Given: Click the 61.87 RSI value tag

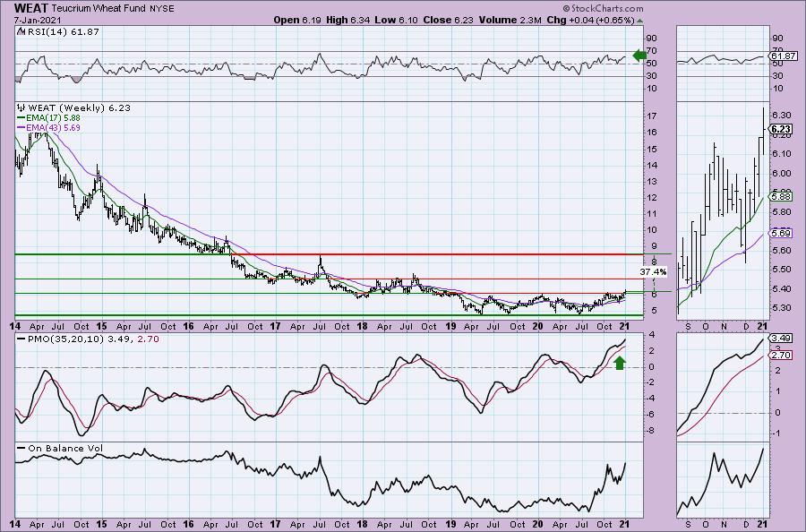Looking at the screenshot, I should click(x=784, y=56).
